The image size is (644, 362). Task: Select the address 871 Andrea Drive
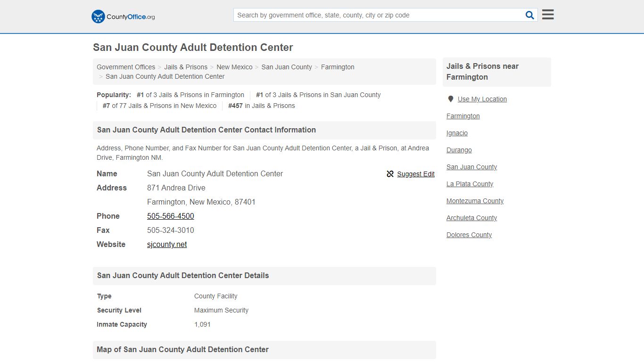coord(176,188)
